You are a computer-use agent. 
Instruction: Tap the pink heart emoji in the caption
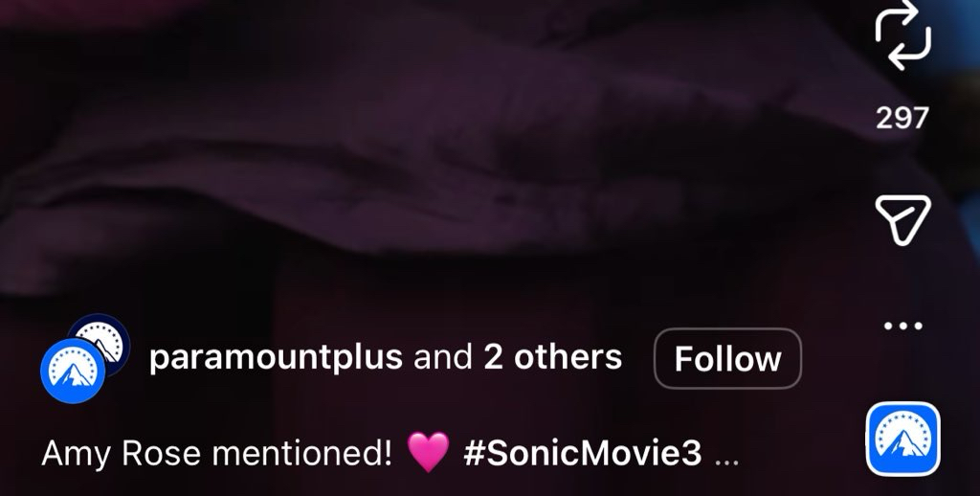pos(428,452)
